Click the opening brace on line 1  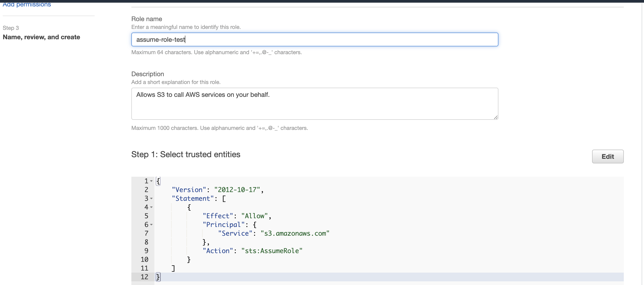point(158,181)
